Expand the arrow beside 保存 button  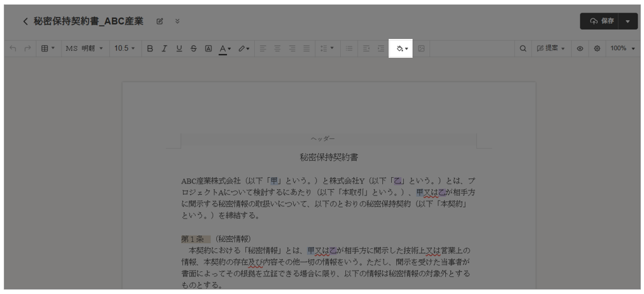(x=628, y=21)
